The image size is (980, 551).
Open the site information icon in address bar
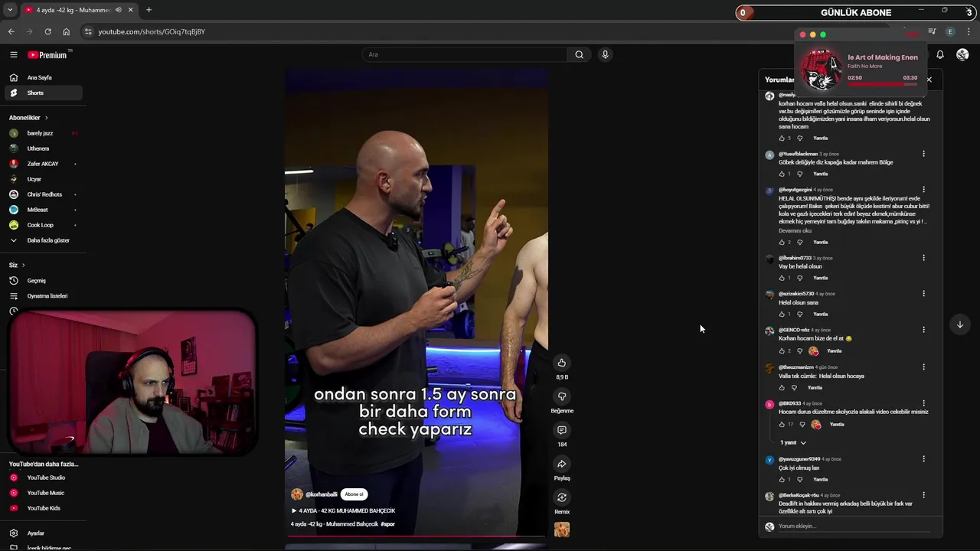click(88, 31)
